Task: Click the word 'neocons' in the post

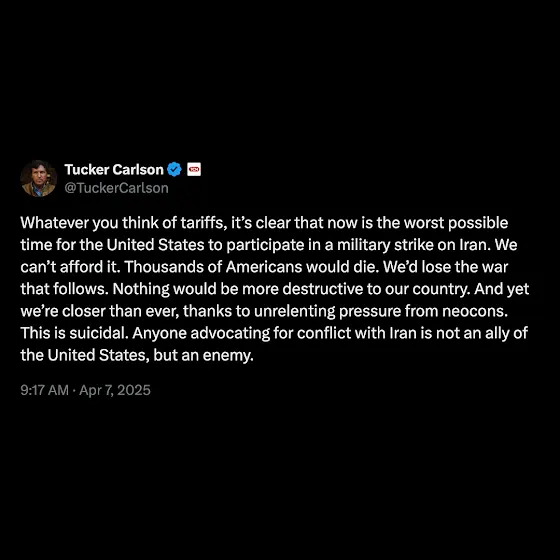Action: click(x=474, y=311)
